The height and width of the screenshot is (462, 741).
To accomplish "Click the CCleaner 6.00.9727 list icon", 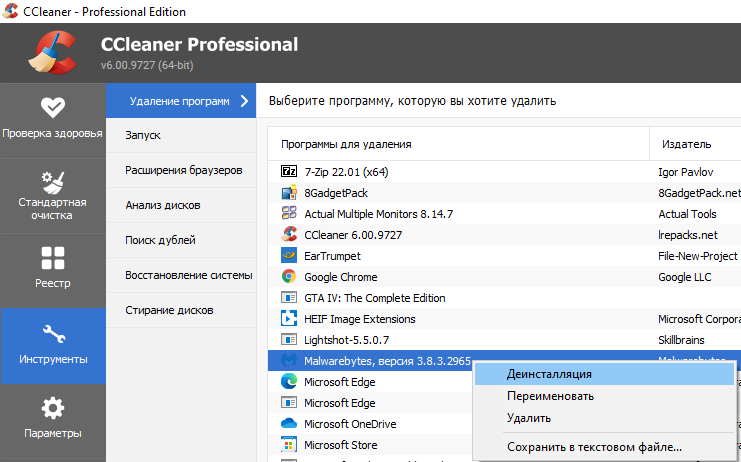I will [289, 234].
